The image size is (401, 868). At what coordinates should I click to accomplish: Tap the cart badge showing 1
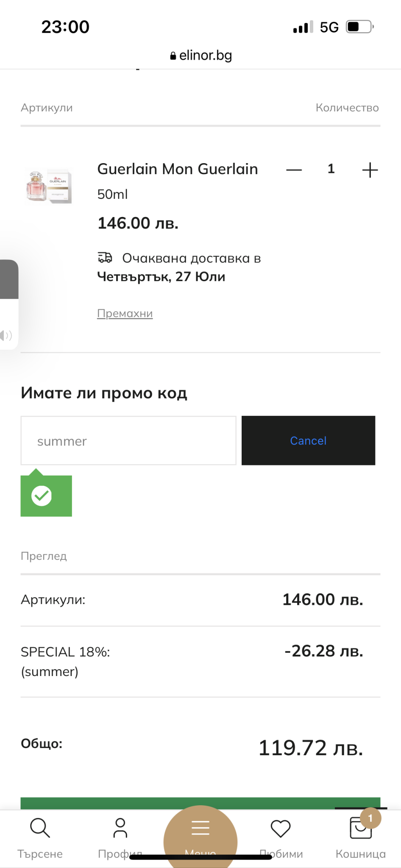[x=370, y=818]
